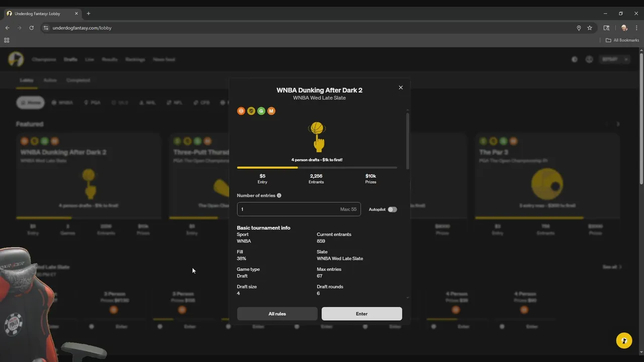
Task: Filter the lobby by PGA
Action: point(93,103)
